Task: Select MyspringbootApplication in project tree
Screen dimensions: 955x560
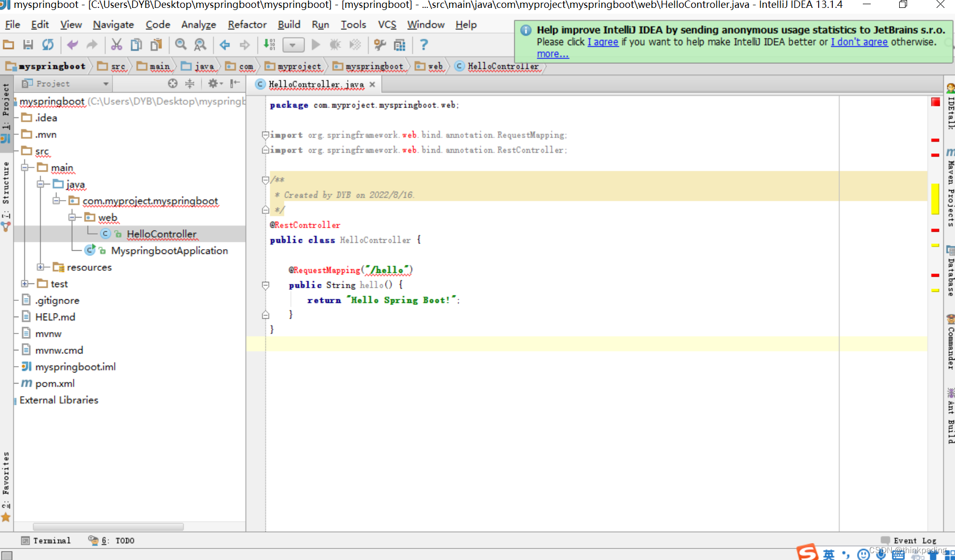Action: (x=169, y=251)
